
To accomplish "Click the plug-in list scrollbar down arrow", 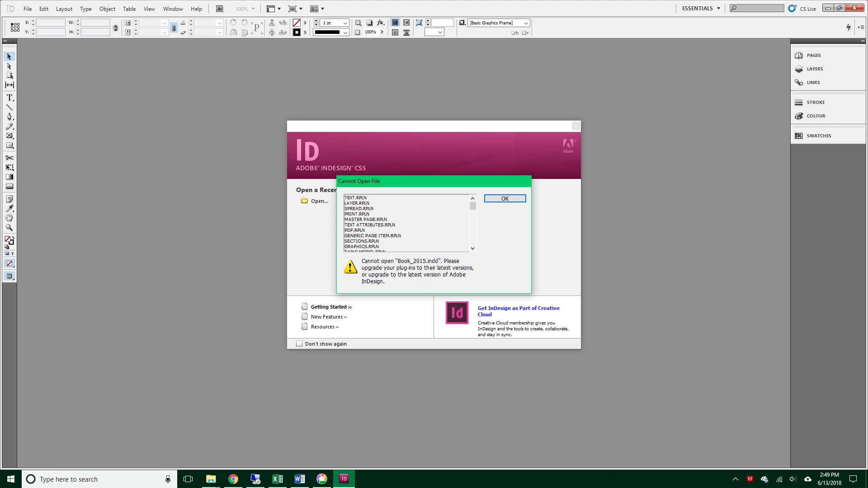I will 472,249.
